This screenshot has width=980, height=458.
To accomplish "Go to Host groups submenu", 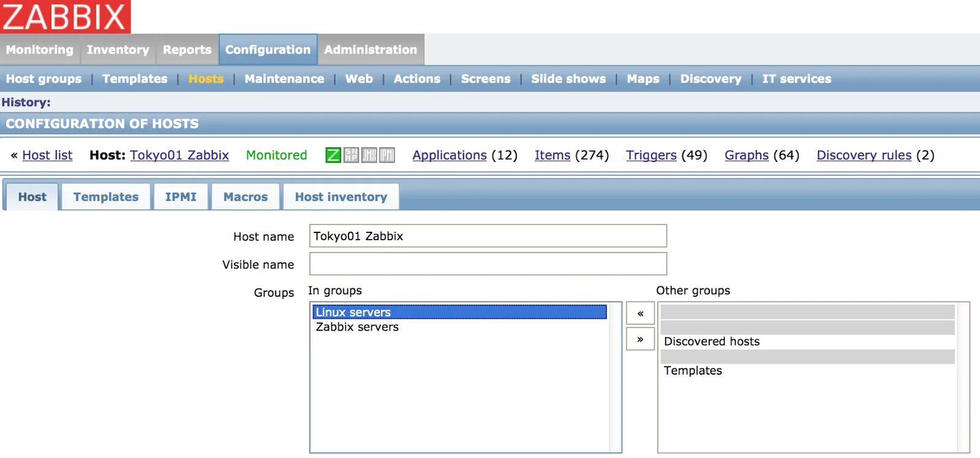I will 43,79.
